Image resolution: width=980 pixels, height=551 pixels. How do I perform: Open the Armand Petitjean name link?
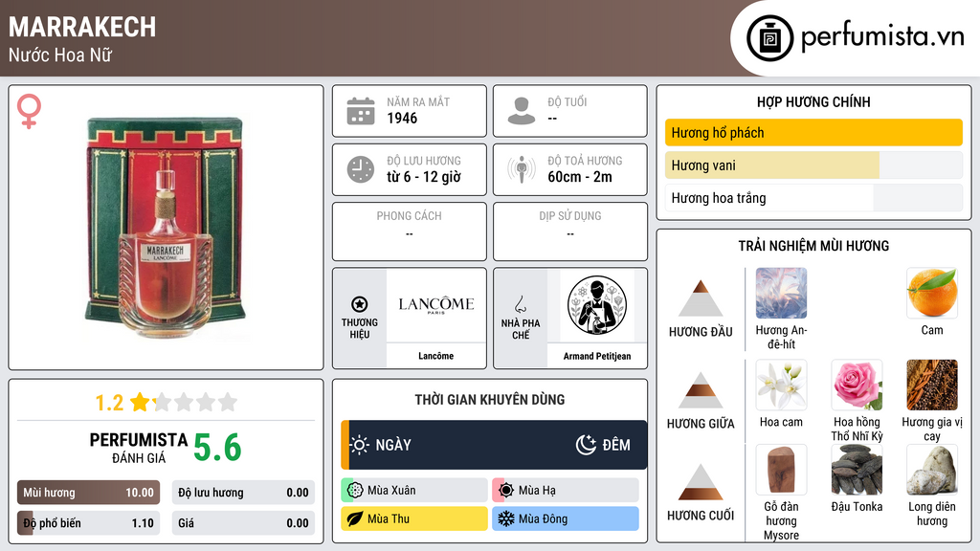click(597, 356)
